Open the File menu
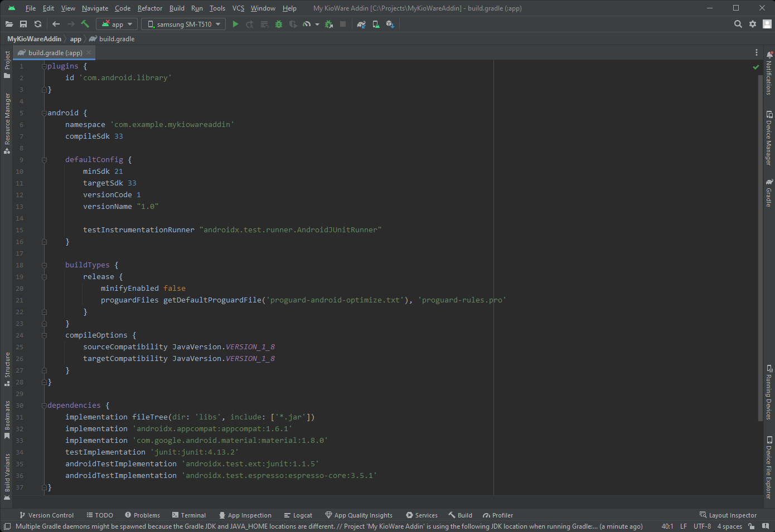The height and width of the screenshot is (532, 775). pos(31,8)
